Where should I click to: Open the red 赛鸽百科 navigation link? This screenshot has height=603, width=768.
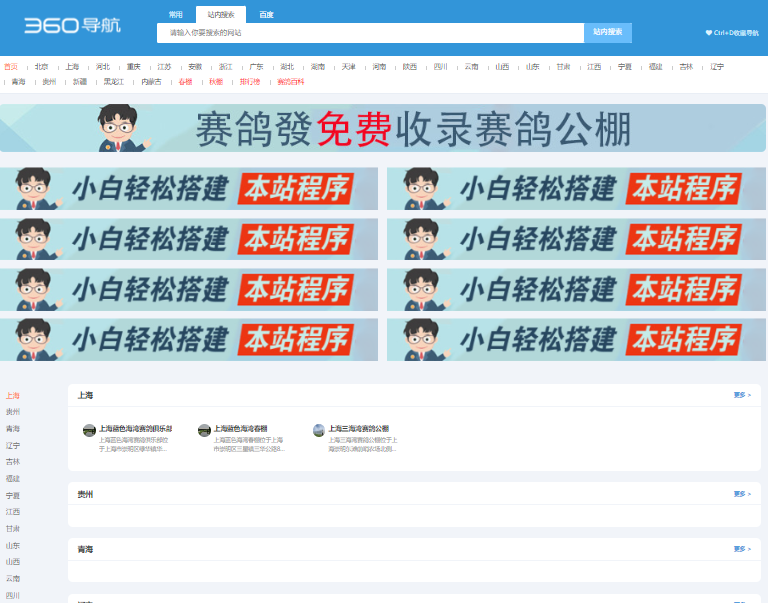point(291,82)
